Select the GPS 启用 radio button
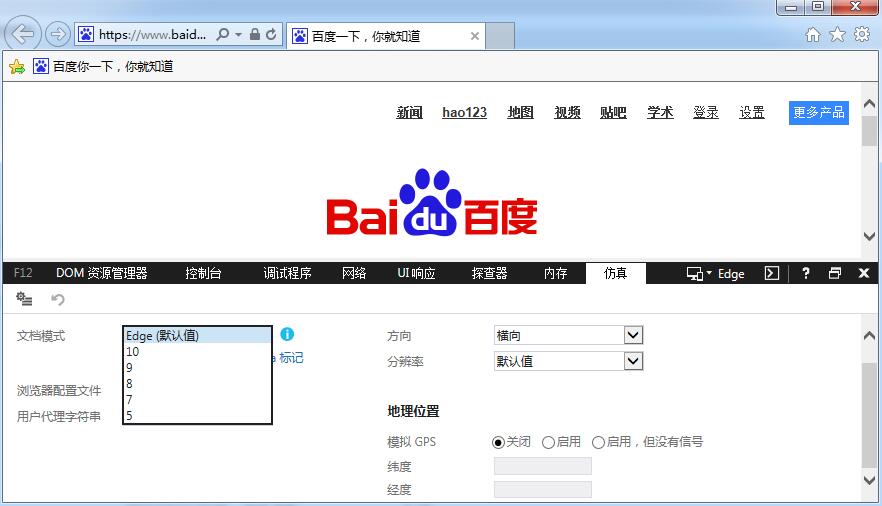The height and width of the screenshot is (506, 882). 548,442
